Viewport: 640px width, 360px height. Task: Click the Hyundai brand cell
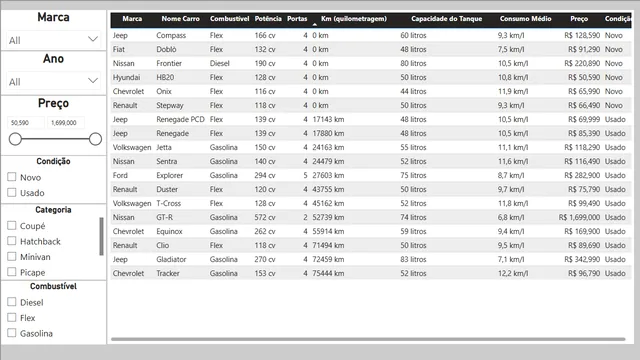pos(126,78)
